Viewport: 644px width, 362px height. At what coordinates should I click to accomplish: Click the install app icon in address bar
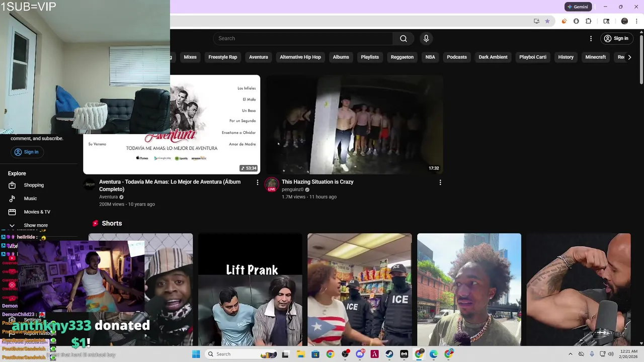tap(536, 21)
